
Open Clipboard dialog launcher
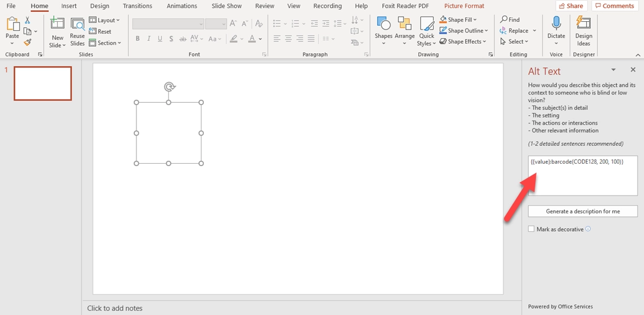pyautogui.click(x=40, y=54)
